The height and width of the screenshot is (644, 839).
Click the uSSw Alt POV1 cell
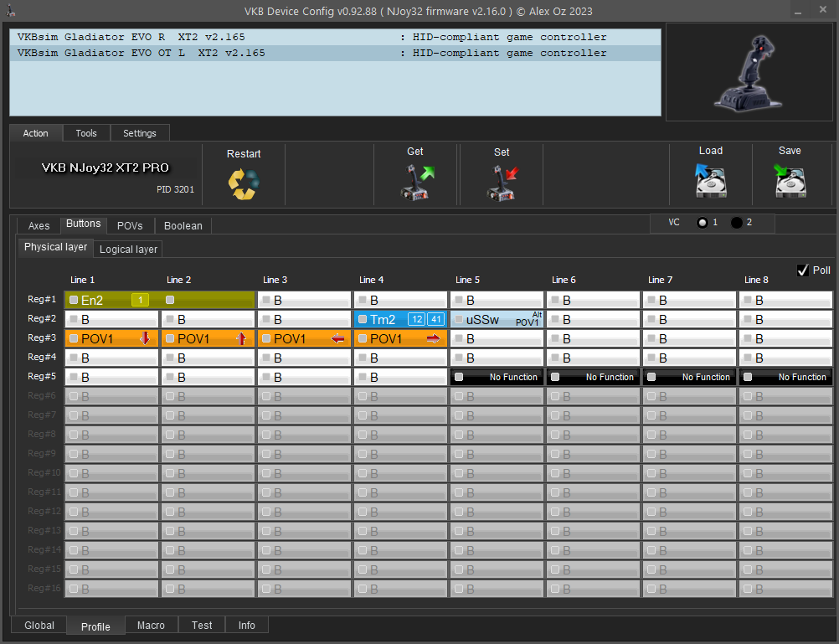(x=497, y=320)
